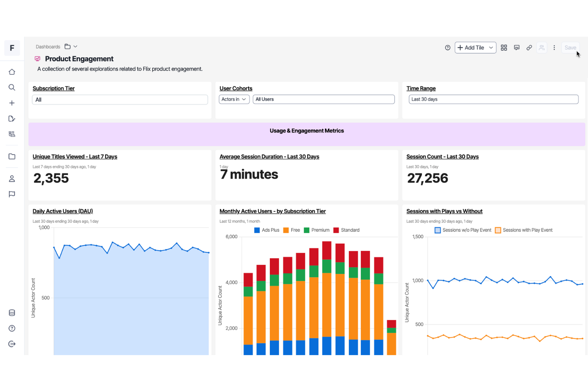
Task: Open the Dashboards icon in the sidebar
Action: [x=12, y=134]
